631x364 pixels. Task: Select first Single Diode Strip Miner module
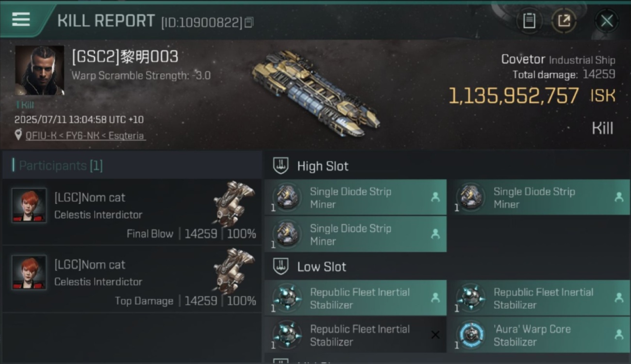[x=355, y=198]
